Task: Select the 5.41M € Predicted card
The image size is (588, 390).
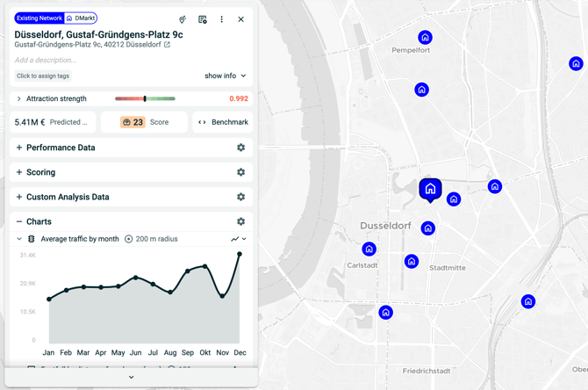Action: click(53, 122)
